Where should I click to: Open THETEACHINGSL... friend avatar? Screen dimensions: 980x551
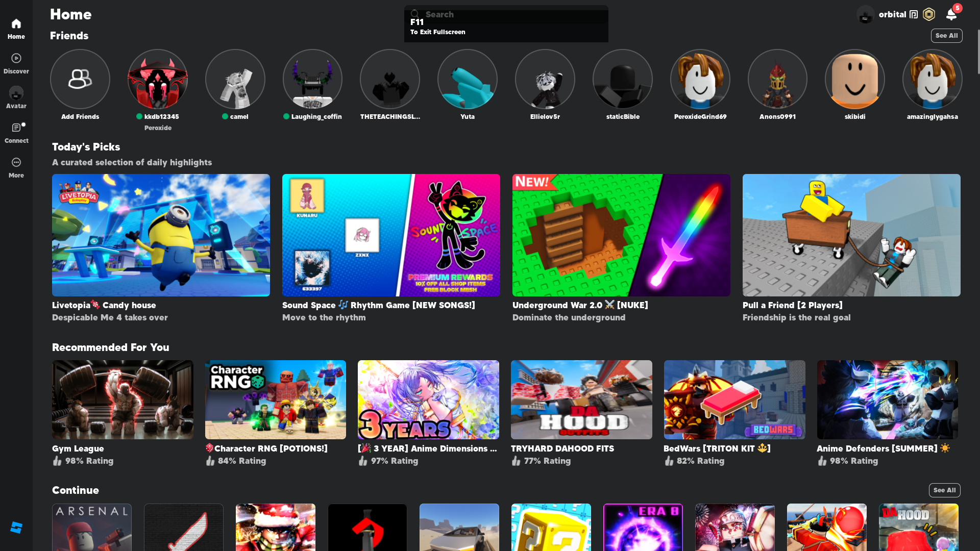coord(390,79)
